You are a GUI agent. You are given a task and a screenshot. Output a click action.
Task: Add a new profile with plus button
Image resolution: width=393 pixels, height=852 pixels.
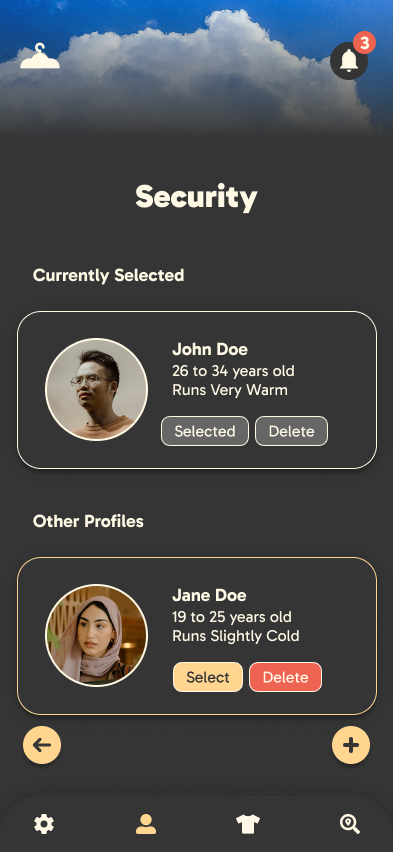(351, 745)
